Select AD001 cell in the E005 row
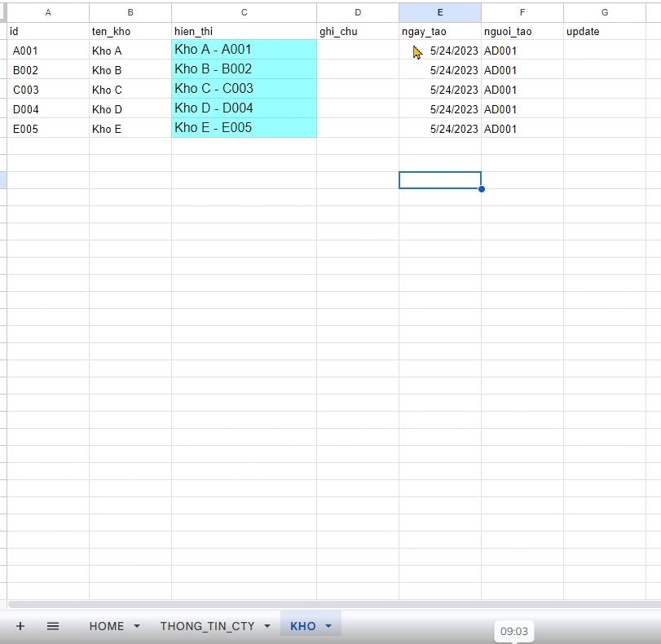This screenshot has height=644, width=661. click(522, 129)
